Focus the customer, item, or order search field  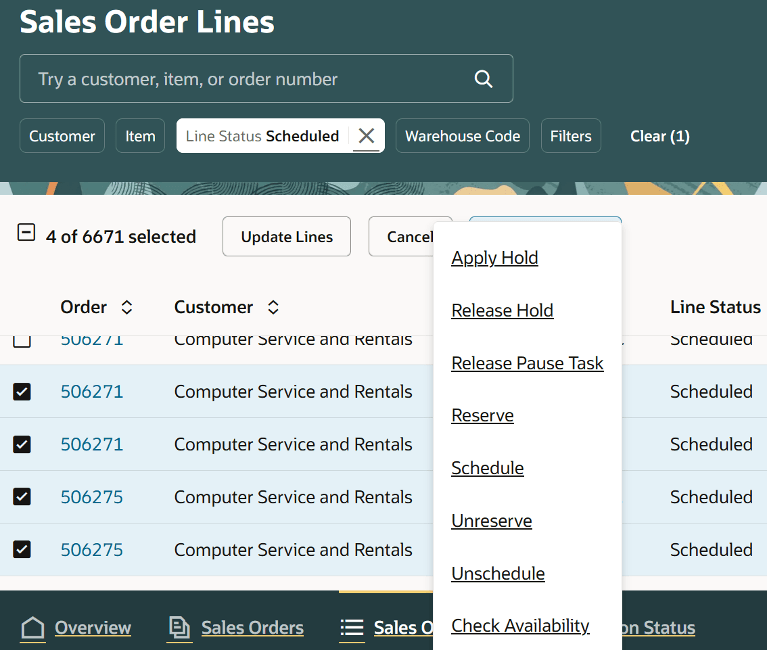tap(266, 79)
